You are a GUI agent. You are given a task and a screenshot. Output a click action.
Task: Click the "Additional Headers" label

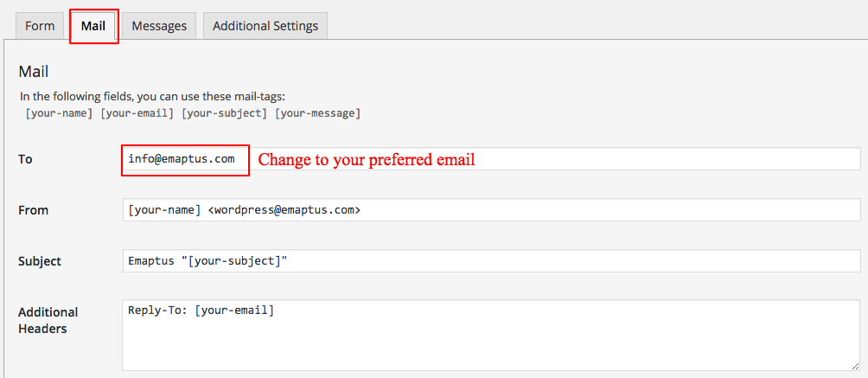point(48,320)
